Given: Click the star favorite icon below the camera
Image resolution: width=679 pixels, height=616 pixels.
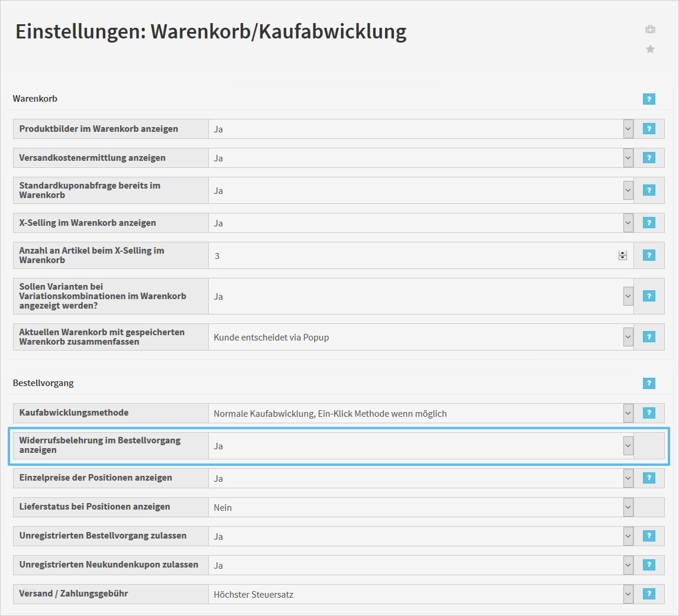Looking at the screenshot, I should coord(650,49).
